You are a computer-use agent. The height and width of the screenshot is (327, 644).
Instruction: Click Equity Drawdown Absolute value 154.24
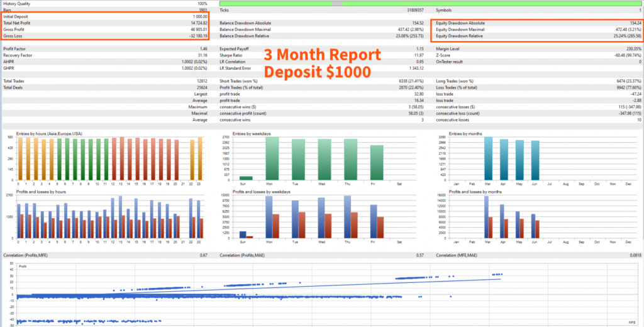point(635,23)
